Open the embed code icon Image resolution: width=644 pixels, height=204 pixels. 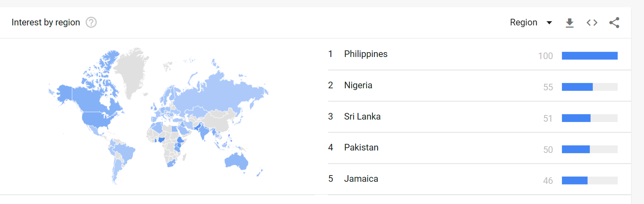pos(592,23)
